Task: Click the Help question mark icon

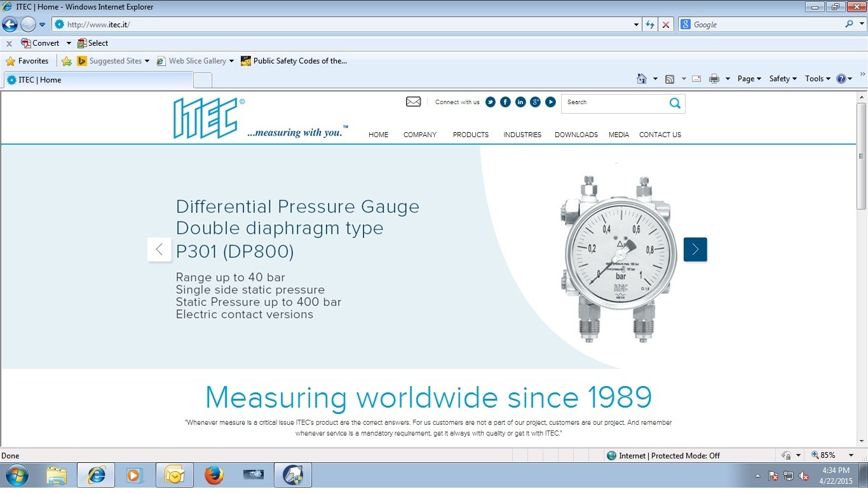Action: 841,79
